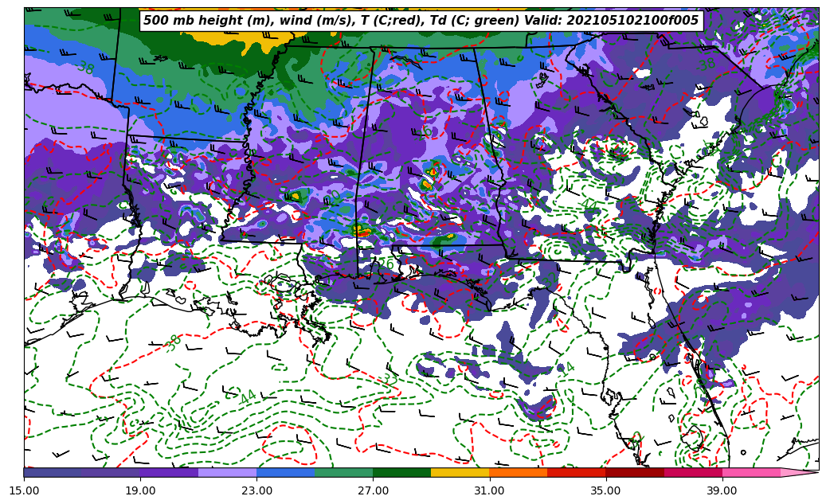
Task: Select the slate-blue colorbar segment starting at 15.00
Action: coord(53,472)
